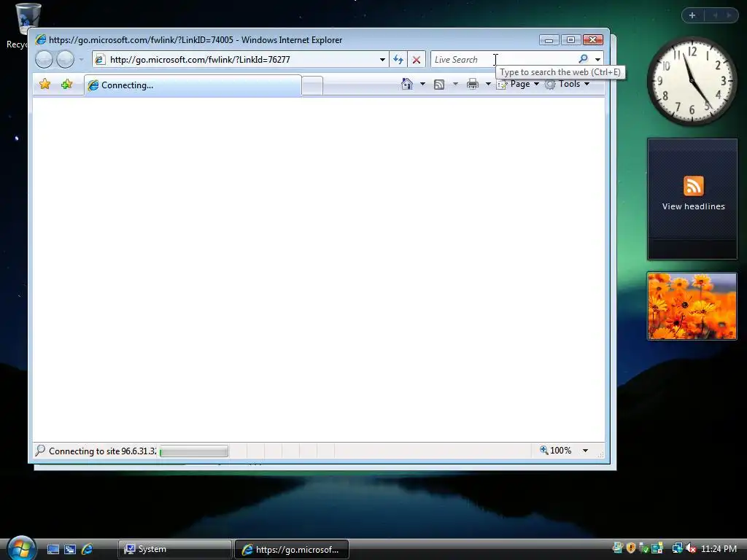
Task: Open the Page menu
Action: pos(518,84)
